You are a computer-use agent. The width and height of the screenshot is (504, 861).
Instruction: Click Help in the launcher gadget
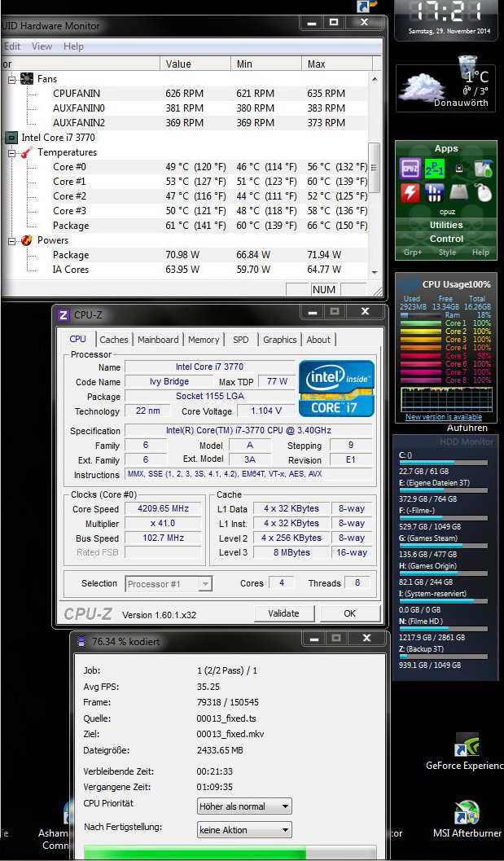[480, 253]
